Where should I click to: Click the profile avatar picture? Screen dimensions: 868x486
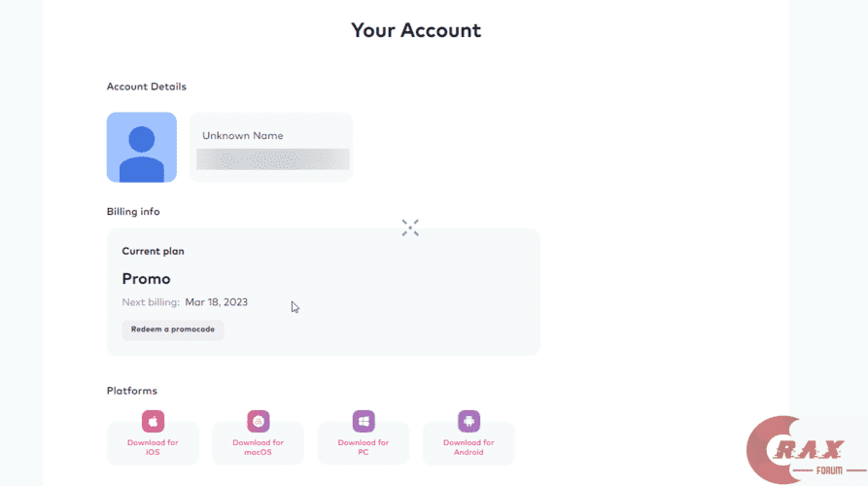coord(142,147)
